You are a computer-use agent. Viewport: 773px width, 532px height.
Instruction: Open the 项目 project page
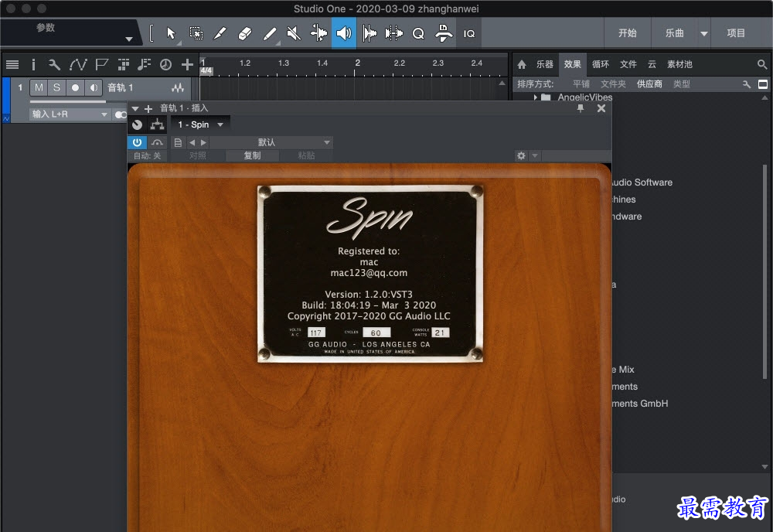pos(736,33)
